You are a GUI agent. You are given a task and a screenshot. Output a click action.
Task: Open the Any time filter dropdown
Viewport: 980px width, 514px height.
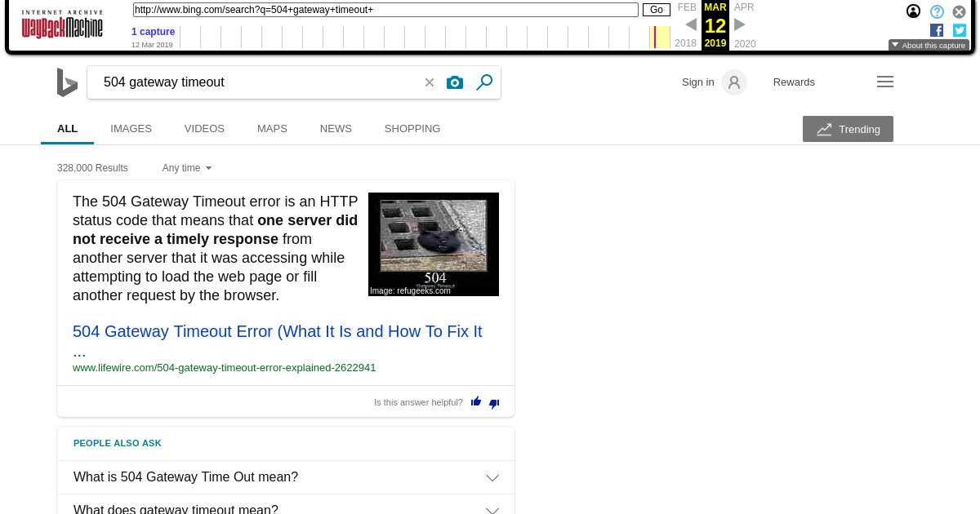point(187,168)
